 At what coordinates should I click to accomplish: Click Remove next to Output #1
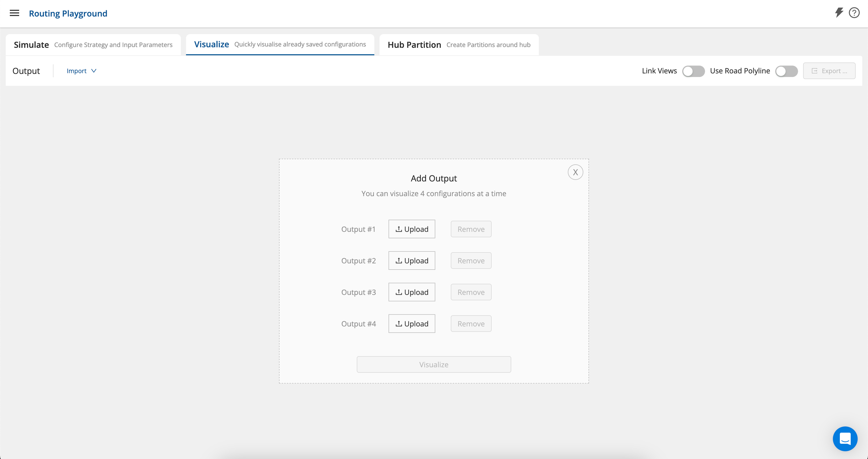[x=471, y=229]
